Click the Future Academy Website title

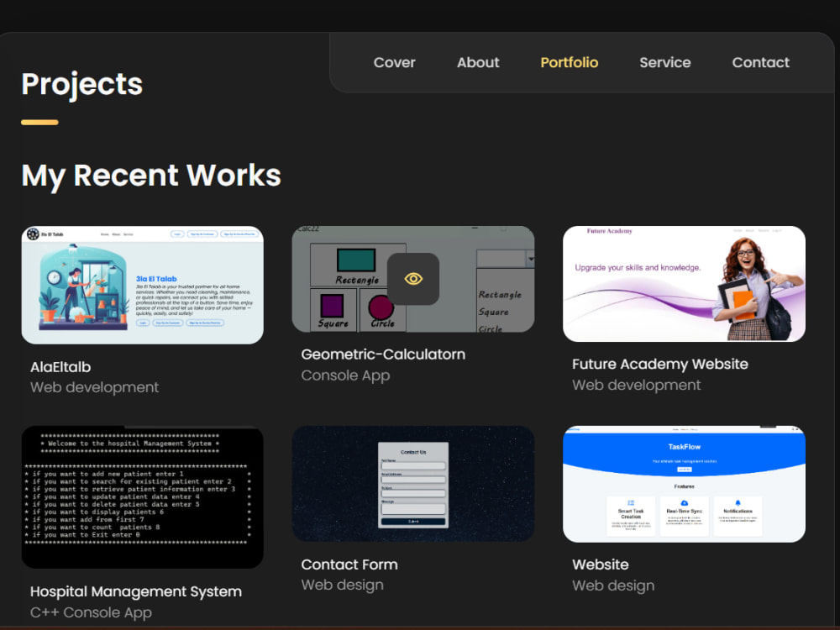click(660, 365)
